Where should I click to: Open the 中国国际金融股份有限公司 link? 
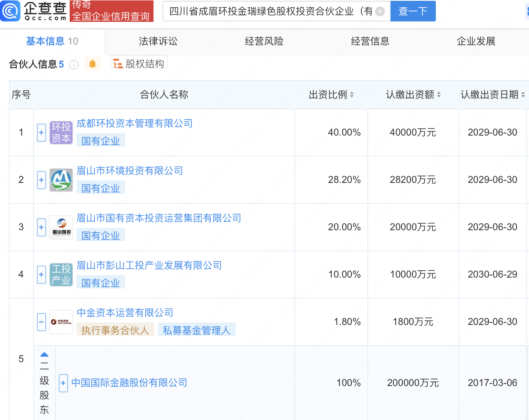pos(129,383)
